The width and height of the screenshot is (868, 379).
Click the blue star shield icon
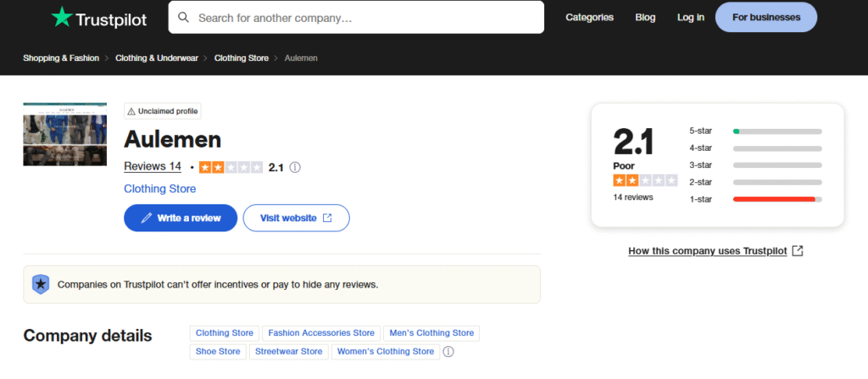coord(41,284)
